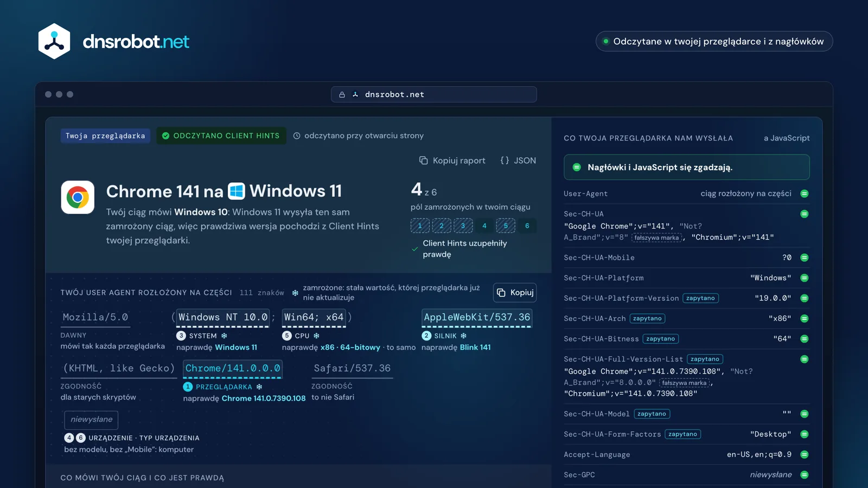Viewport: 868px width, 488px height.
Task: Click the Chrome browser logo icon
Action: click(78, 197)
